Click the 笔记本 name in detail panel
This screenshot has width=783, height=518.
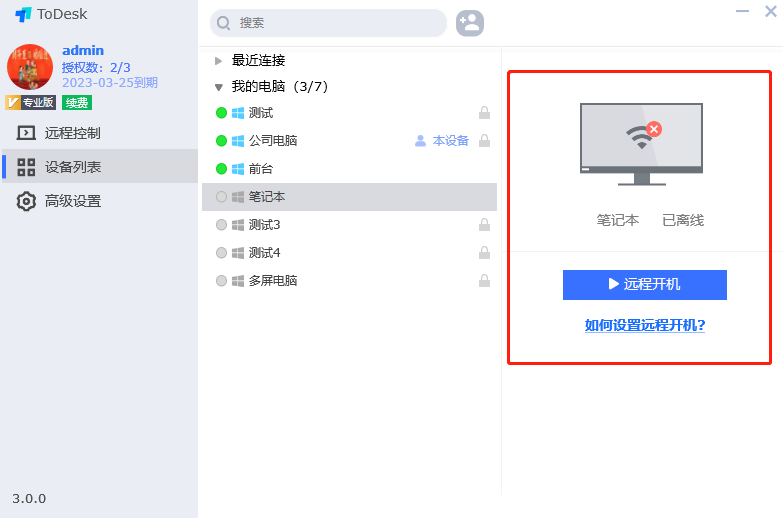[x=618, y=220]
